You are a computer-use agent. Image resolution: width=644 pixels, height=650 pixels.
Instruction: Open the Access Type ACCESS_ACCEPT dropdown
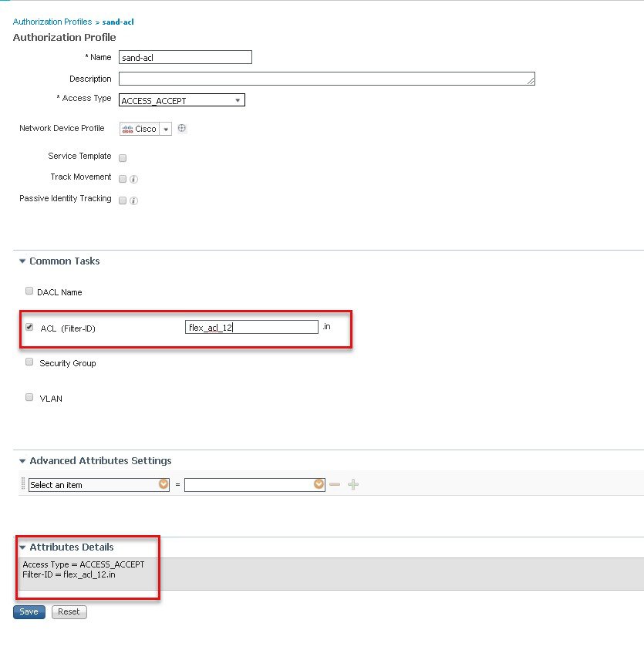[181, 100]
